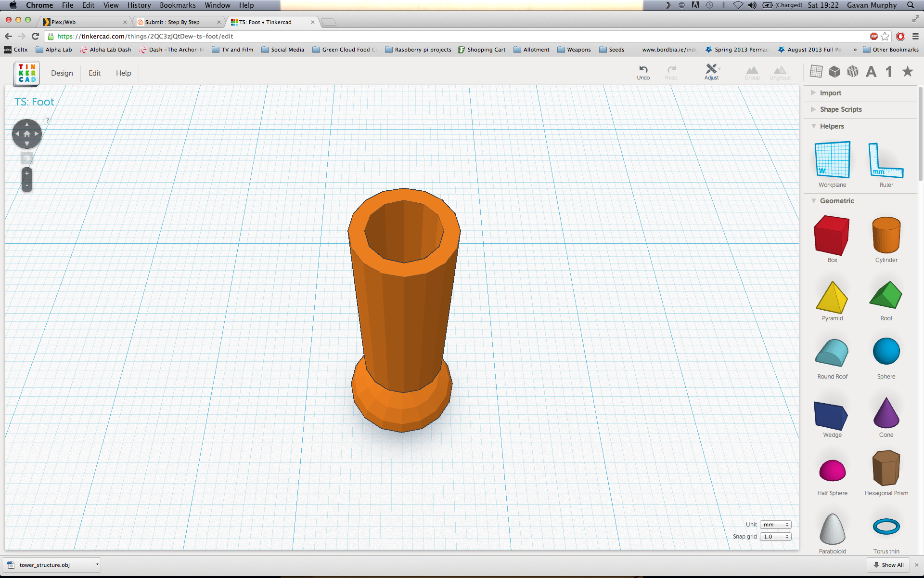Click the Tinkercad logo
The height and width of the screenshot is (578, 924).
pos(26,74)
